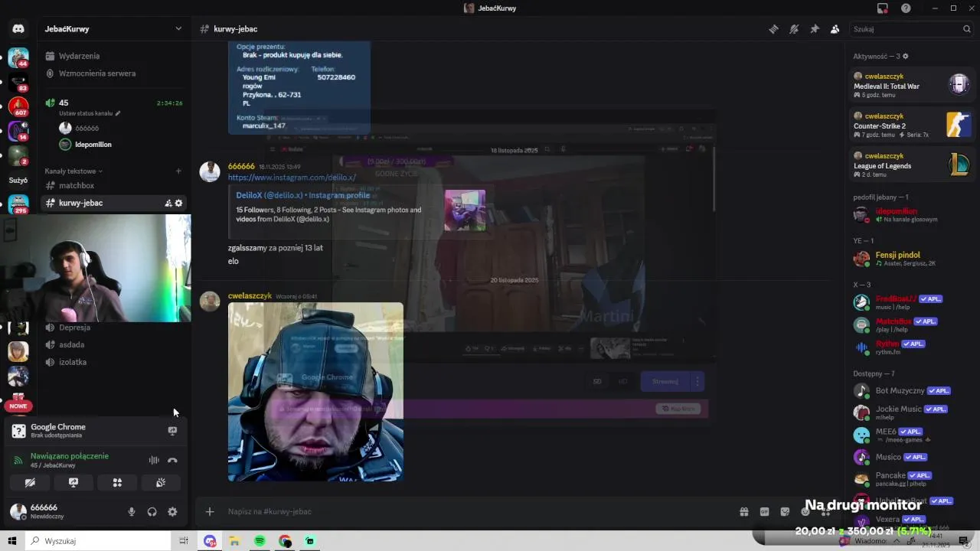Open GIF picker in message bar
Viewport: 980px width, 551px height.
pyautogui.click(x=764, y=511)
